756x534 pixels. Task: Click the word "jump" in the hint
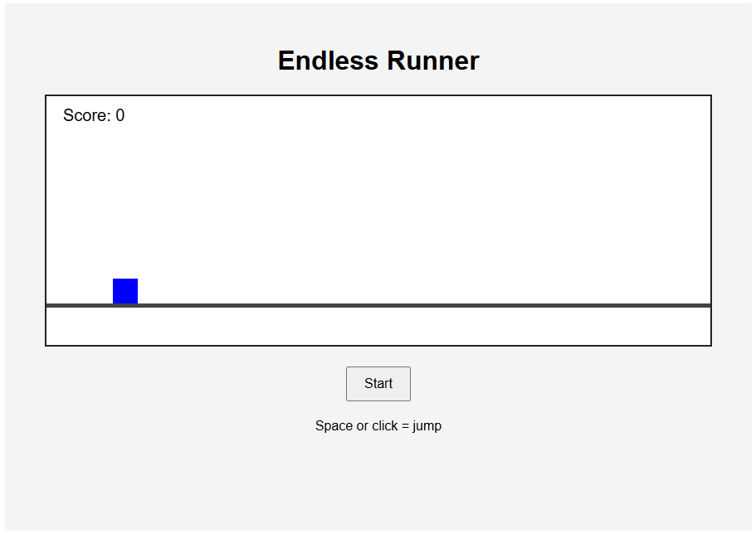coord(427,426)
